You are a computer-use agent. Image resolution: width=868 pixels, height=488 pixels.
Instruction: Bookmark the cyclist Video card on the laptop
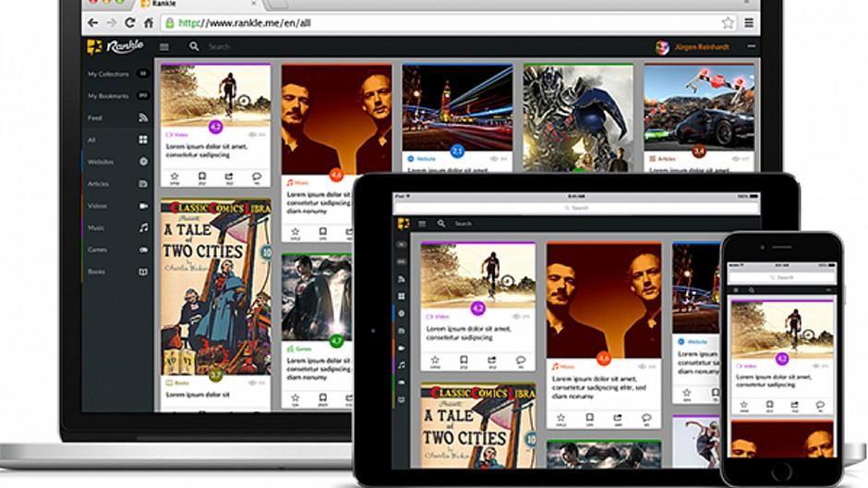(202, 177)
